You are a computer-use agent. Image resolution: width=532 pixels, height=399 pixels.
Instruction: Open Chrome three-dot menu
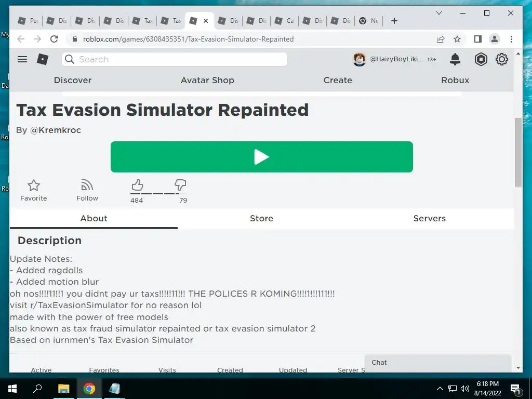[x=511, y=39]
